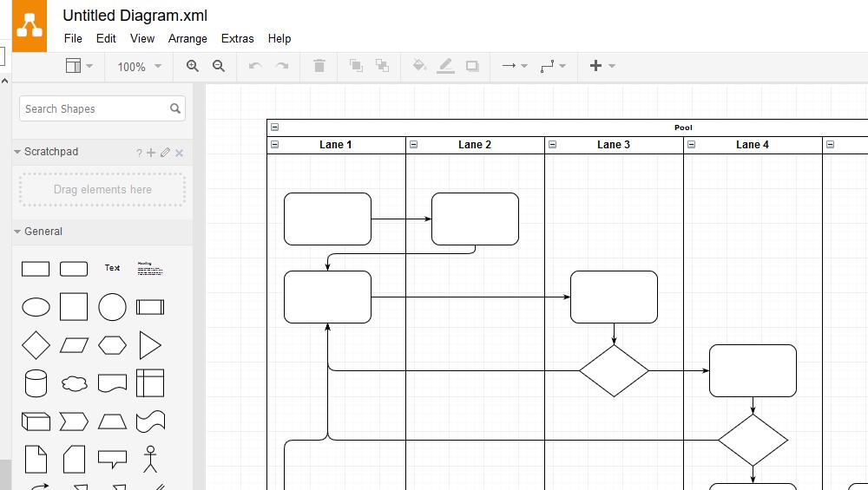The height and width of the screenshot is (490, 868).
Task: Open the waypoint connector style dropdown
Action: [553, 66]
